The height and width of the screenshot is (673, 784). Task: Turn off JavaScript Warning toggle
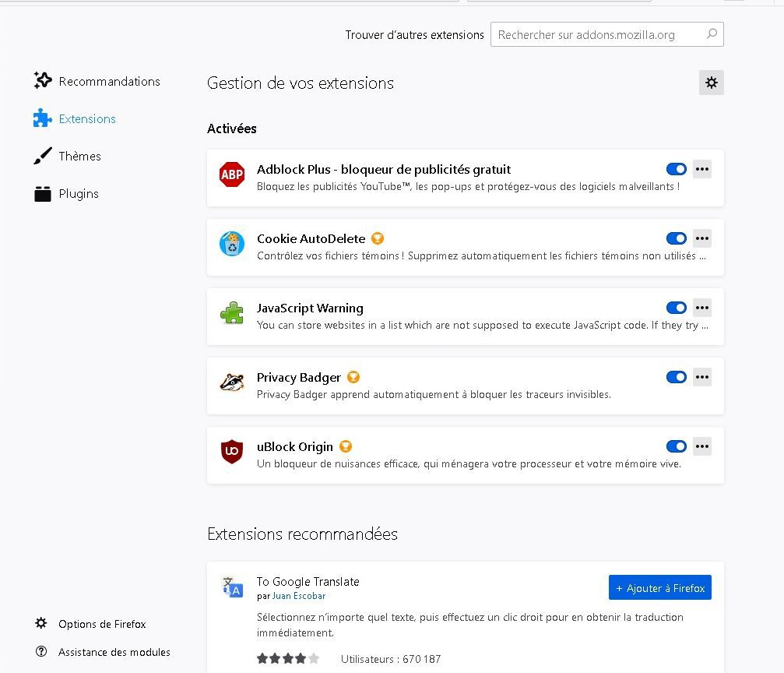pos(676,308)
